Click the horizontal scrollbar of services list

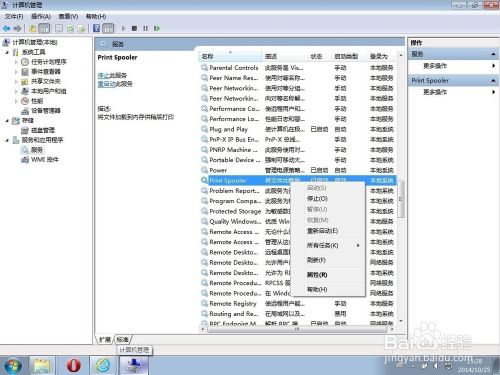pyautogui.click(x=297, y=329)
